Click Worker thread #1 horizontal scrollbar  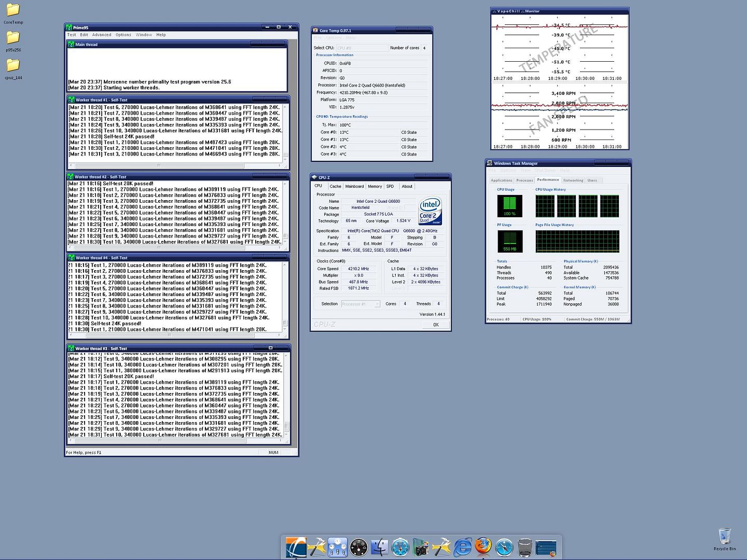pos(175,165)
